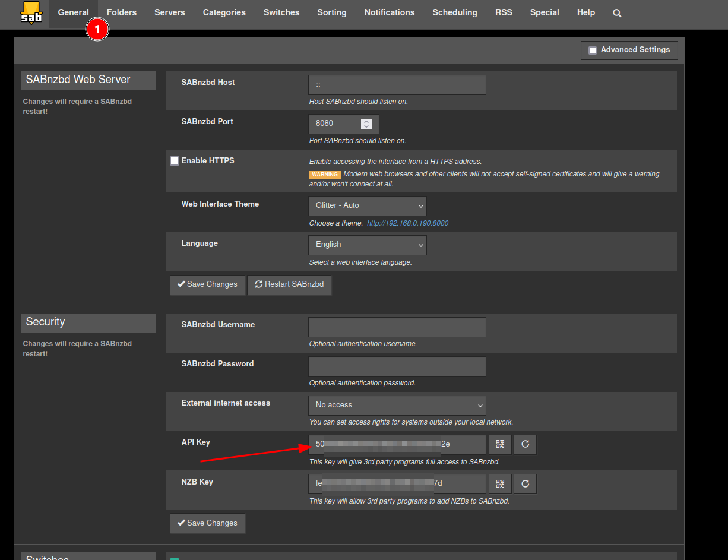This screenshot has height=560, width=728.
Task: Expand the Language dropdown
Action: (x=367, y=245)
